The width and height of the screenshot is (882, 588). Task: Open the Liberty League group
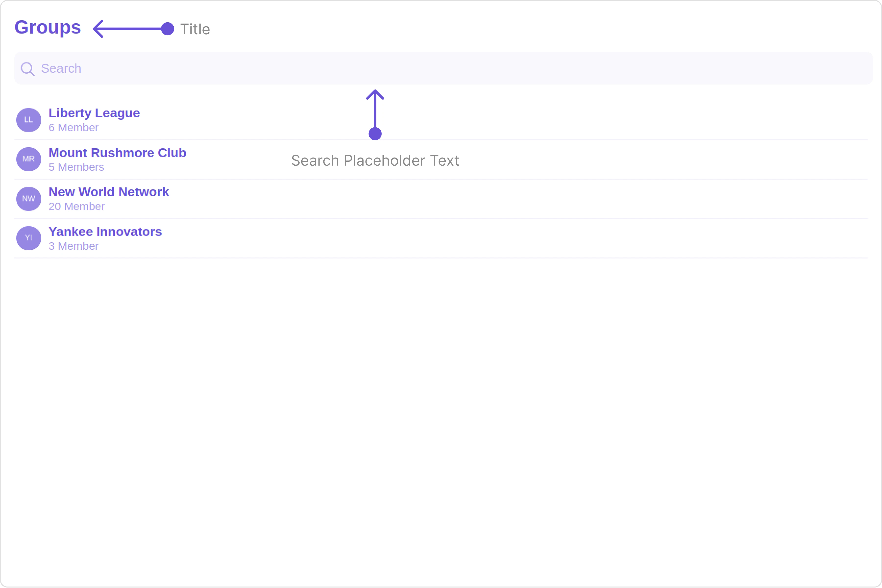[94, 113]
